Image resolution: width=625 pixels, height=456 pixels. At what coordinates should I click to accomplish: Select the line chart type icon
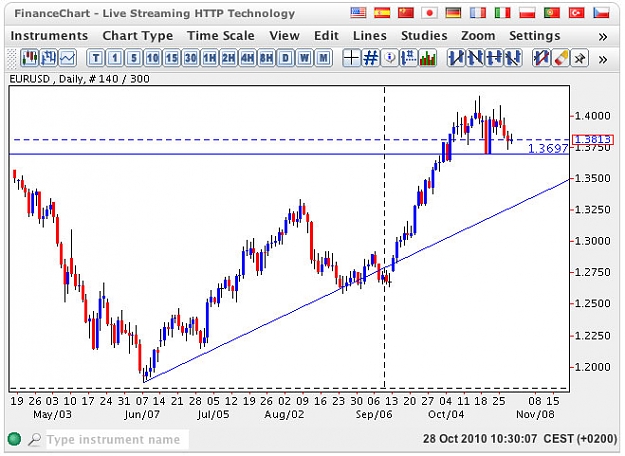point(68,58)
